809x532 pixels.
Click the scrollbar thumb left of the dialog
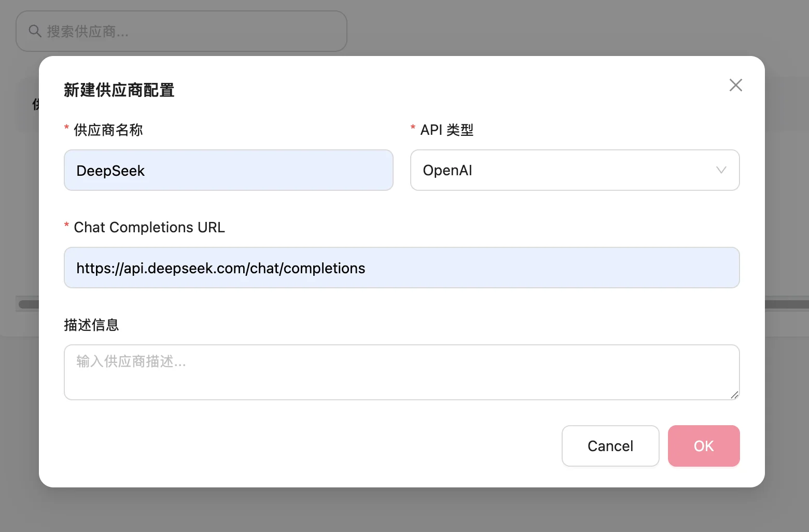(x=28, y=304)
